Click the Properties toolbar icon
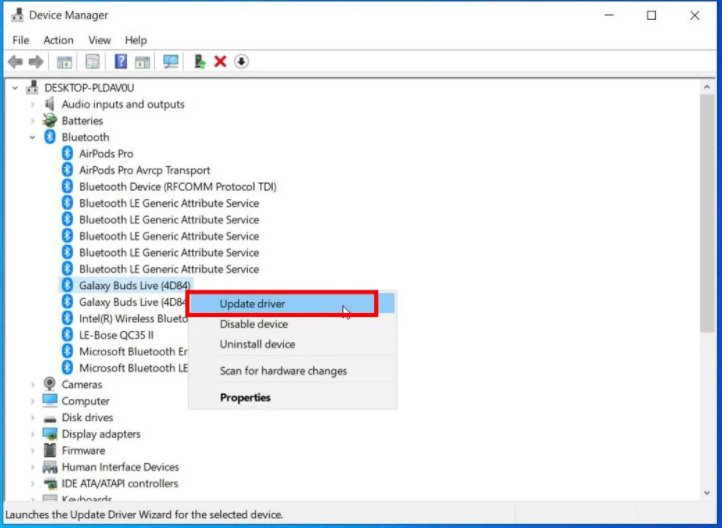The height and width of the screenshot is (528, 722). tap(92, 62)
